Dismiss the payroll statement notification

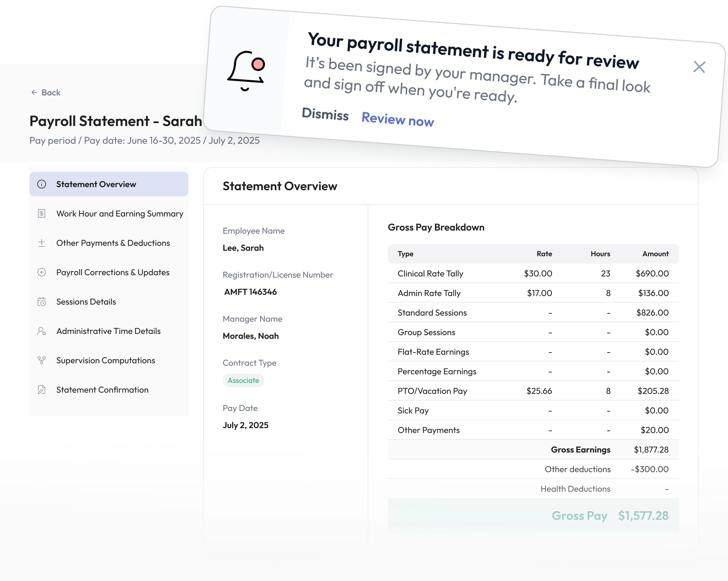(x=325, y=114)
